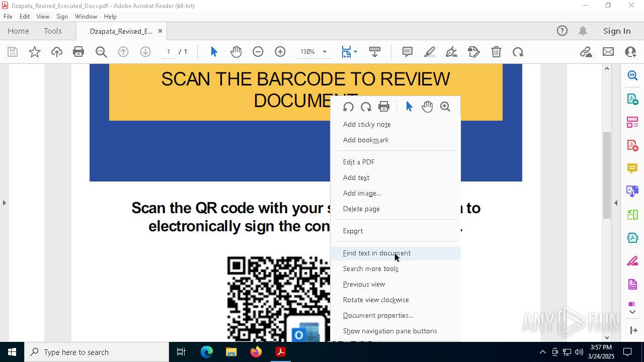This screenshot has height=362, width=644.
Task: Choose Previous view
Action: 395,284
